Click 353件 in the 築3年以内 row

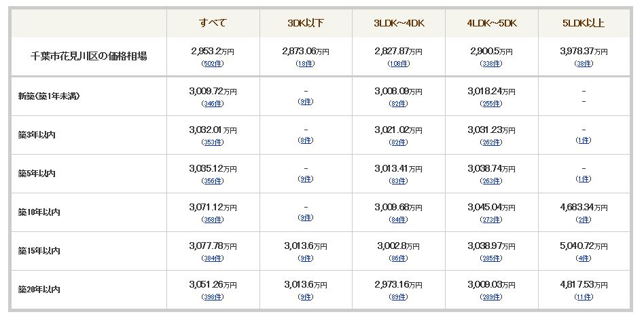[x=213, y=142]
